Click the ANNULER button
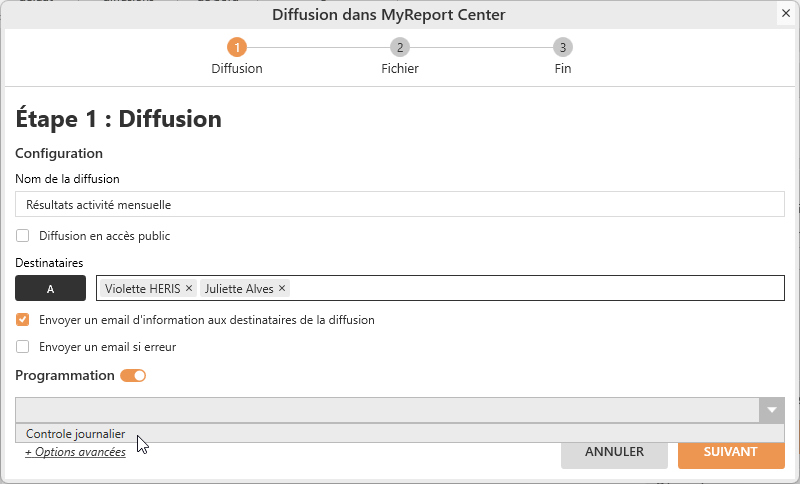Viewport: 800px width, 484px height. (x=614, y=452)
